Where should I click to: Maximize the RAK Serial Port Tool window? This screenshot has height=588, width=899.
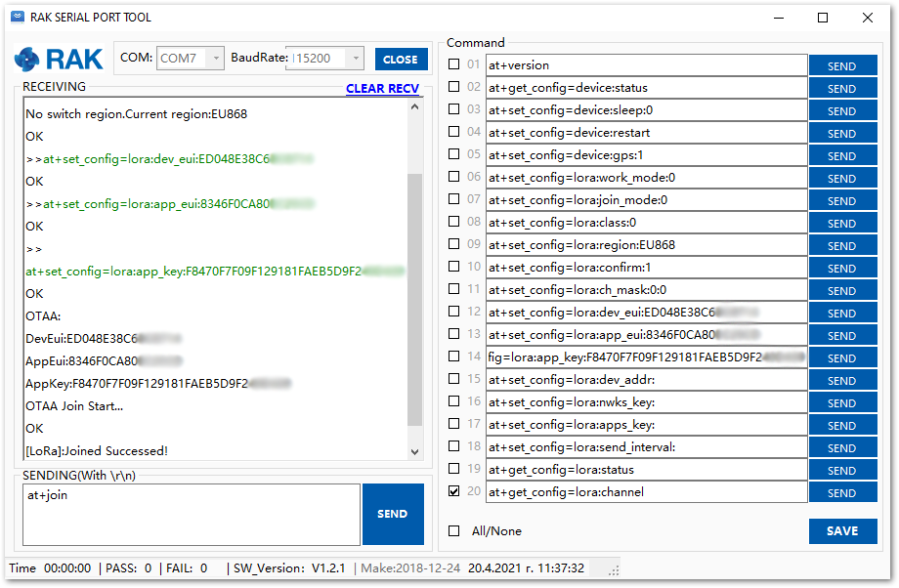(823, 18)
